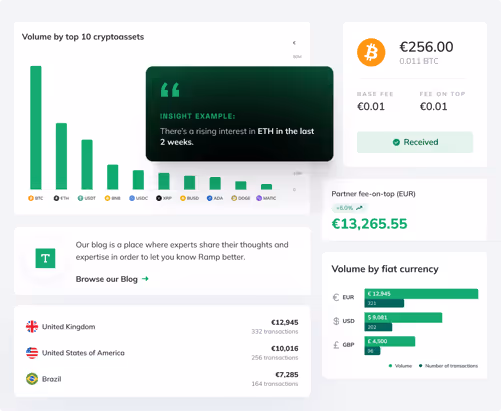Click the 0.011 BTC value
Image resolution: width=501 pixels, height=411 pixels.
419,61
